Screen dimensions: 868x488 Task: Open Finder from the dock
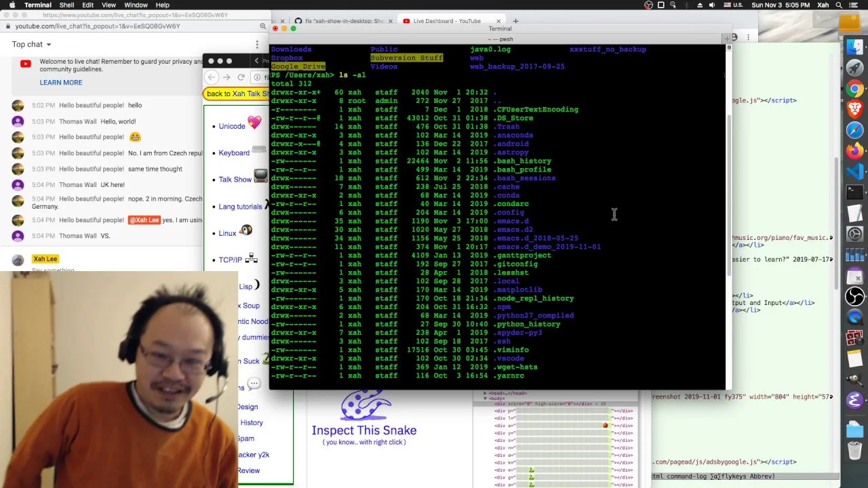(854, 47)
